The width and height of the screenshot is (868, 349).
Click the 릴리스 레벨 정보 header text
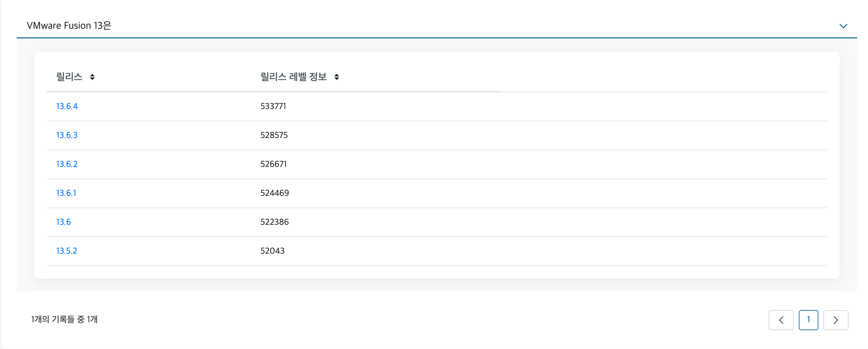click(293, 77)
